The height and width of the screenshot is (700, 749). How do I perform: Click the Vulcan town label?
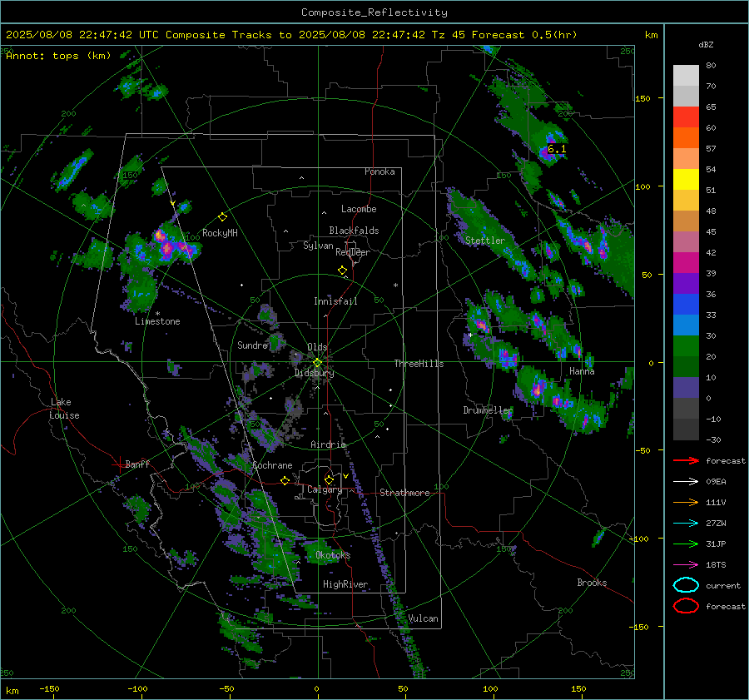pyautogui.click(x=424, y=618)
